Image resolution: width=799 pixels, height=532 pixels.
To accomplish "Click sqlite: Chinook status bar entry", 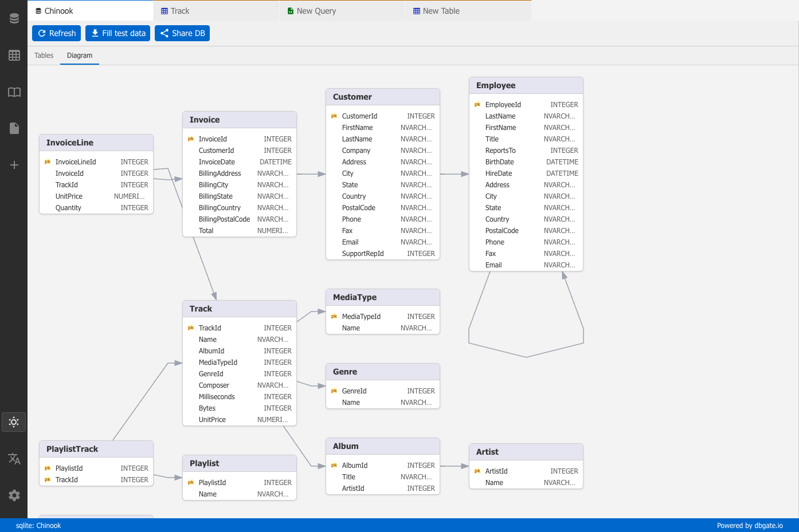I will tap(38, 526).
